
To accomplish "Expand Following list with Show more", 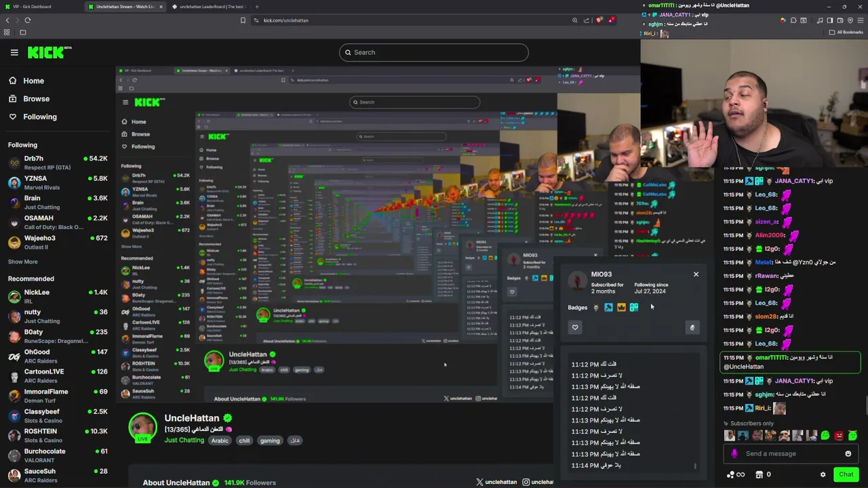I will (x=22, y=262).
